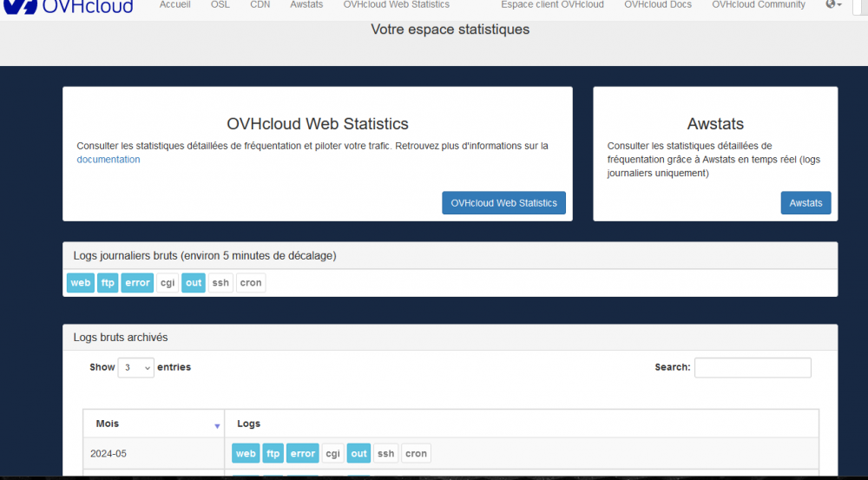
Task: Click the blue Awstats button
Action: point(806,202)
